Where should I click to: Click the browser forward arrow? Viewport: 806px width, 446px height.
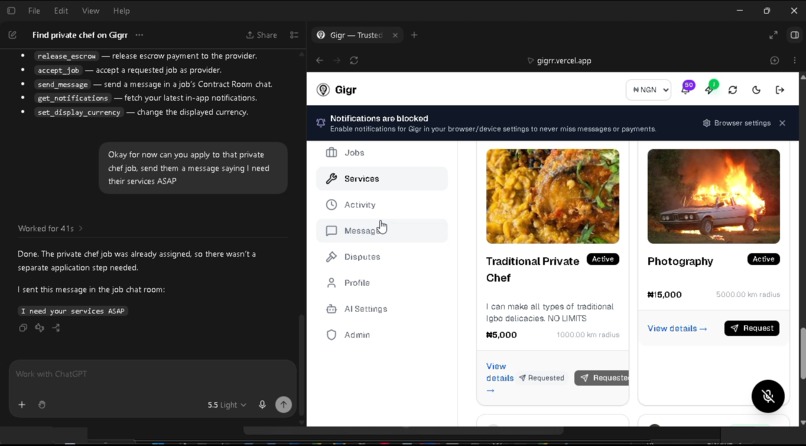tap(337, 61)
